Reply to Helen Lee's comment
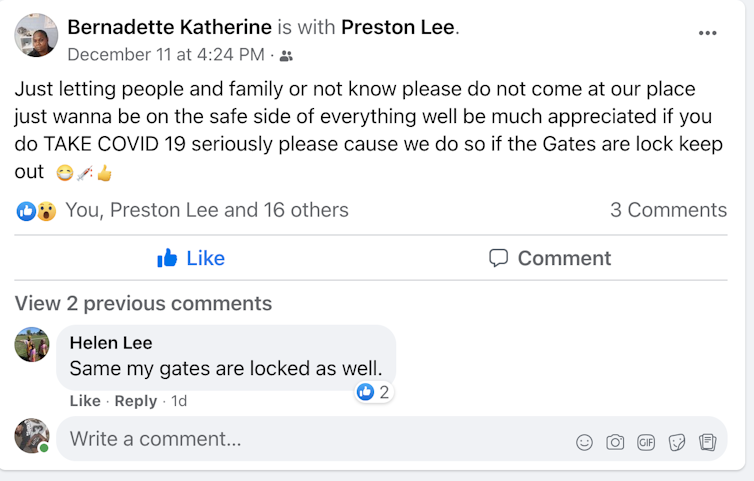The image size is (754, 481). tap(135, 401)
